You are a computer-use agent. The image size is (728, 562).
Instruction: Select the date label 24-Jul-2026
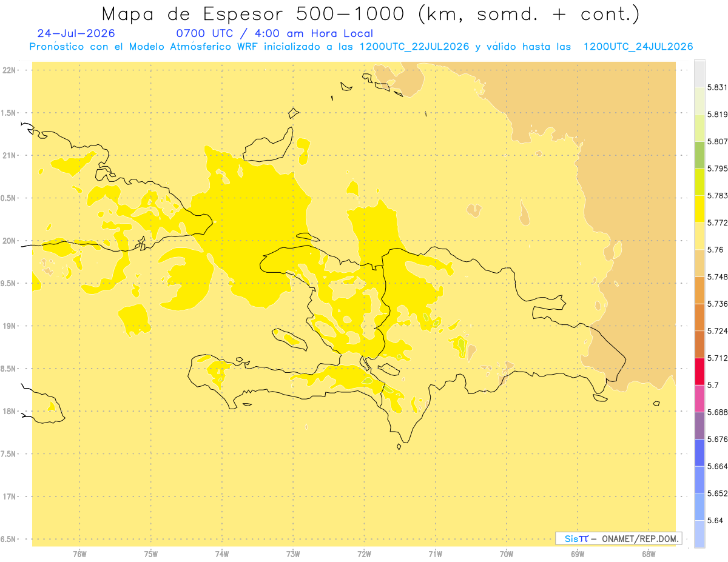76,33
